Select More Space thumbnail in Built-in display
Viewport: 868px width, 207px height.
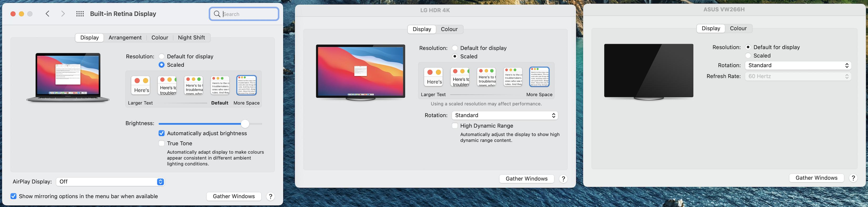[247, 85]
